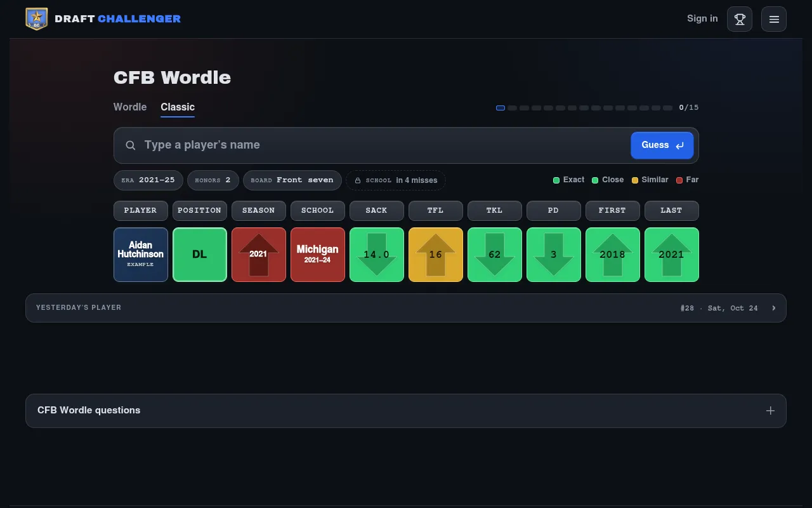Click the 0/15 guess counter

pos(689,108)
